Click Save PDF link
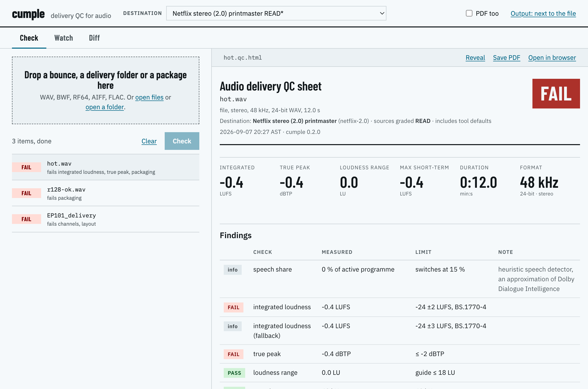This screenshot has height=389, width=588. click(x=507, y=58)
